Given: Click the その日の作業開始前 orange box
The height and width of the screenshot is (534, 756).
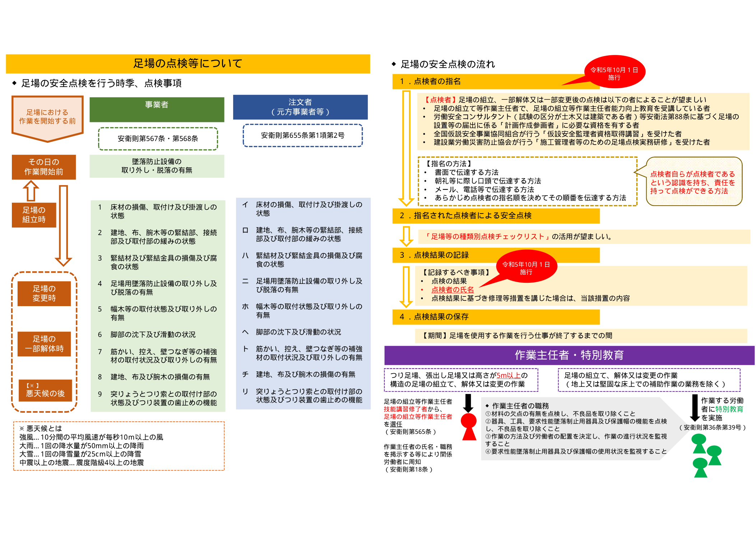Looking at the screenshot, I should [x=44, y=167].
